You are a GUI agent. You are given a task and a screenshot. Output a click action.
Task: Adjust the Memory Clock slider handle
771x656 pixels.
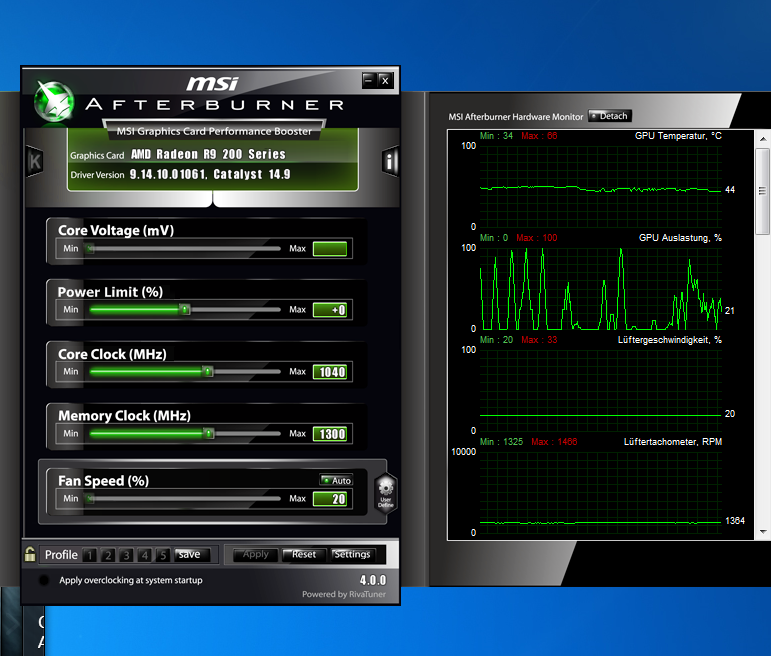click(209, 434)
